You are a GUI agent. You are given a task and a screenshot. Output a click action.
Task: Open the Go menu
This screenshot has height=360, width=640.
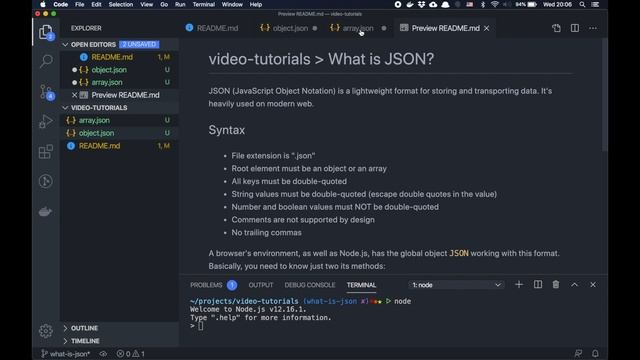[x=164, y=4]
